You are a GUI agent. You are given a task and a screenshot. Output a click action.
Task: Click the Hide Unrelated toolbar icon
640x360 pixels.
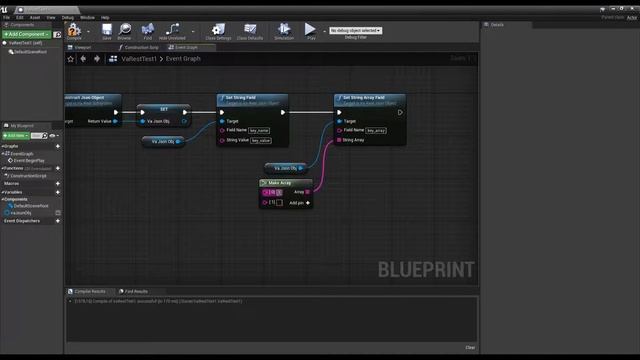click(x=172, y=31)
